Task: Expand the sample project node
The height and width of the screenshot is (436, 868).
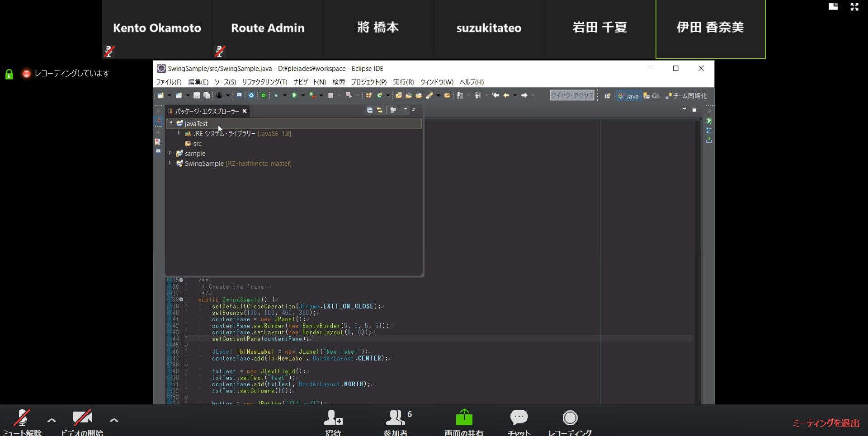Action: coord(170,153)
